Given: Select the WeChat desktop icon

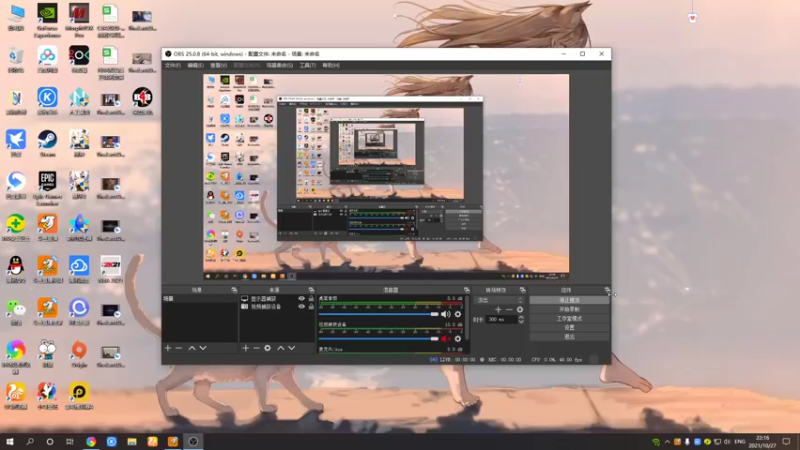Looking at the screenshot, I should pos(16,311).
